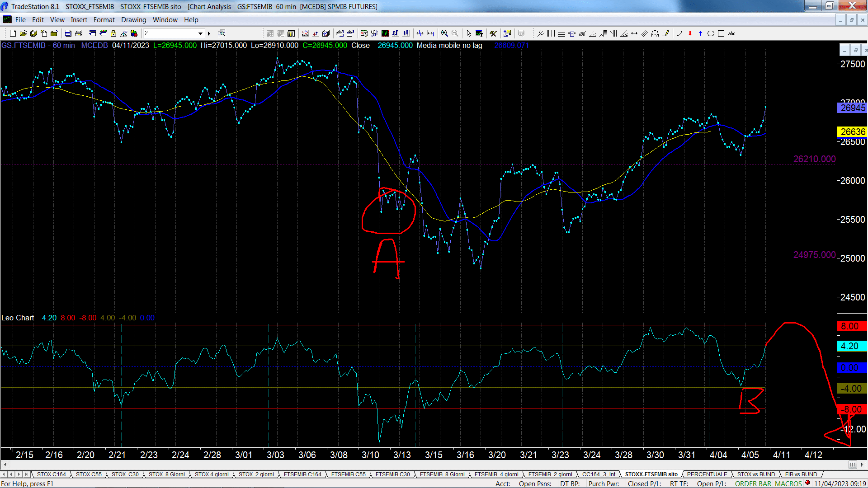The image size is (868, 488).
Task: Open the Format menu
Action: click(x=104, y=20)
